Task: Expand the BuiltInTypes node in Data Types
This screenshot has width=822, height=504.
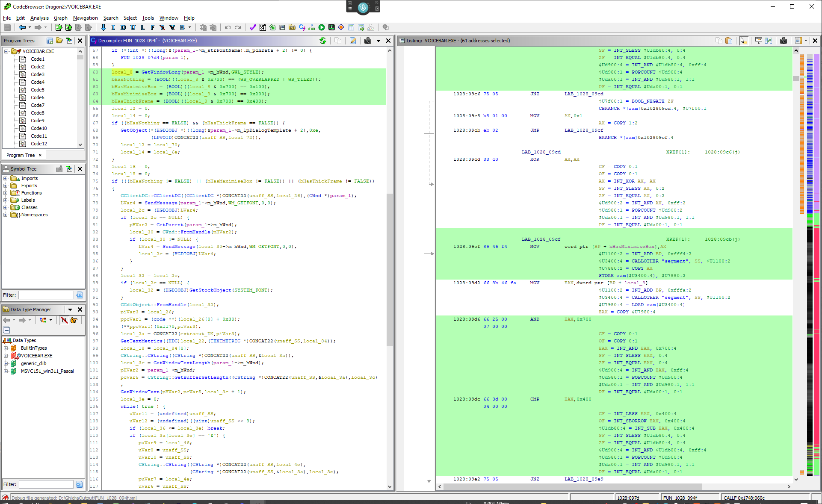Action: click(6, 348)
